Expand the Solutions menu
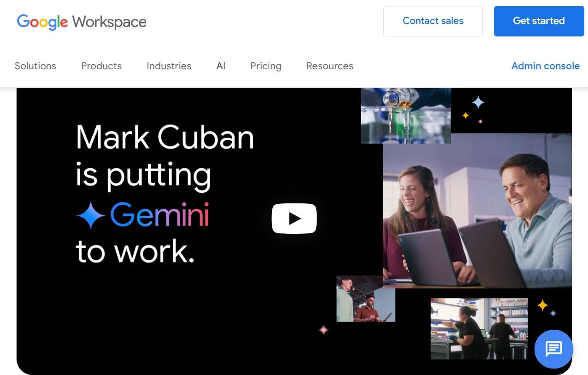 click(35, 66)
